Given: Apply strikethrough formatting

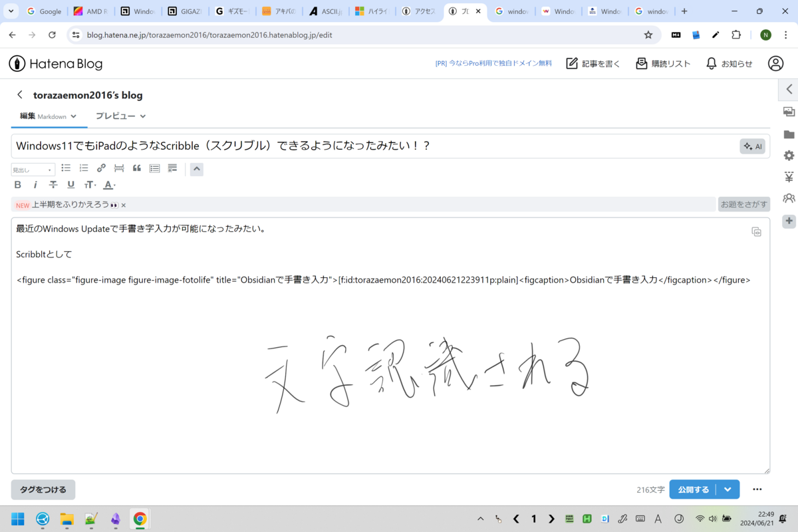Looking at the screenshot, I should (x=53, y=185).
